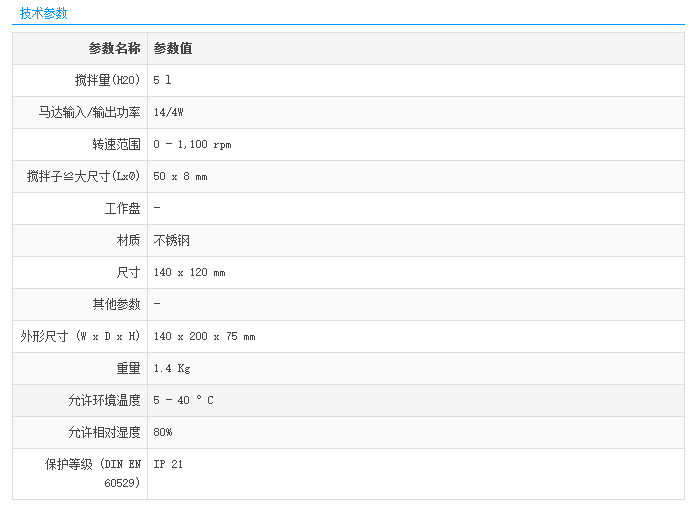Click the IP 21 protection value

click(x=168, y=464)
